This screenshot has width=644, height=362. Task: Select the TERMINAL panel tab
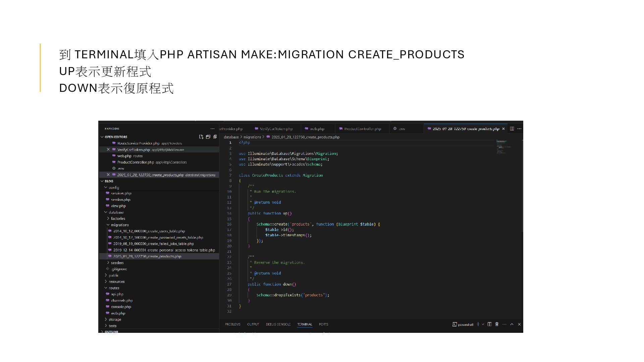click(305, 324)
